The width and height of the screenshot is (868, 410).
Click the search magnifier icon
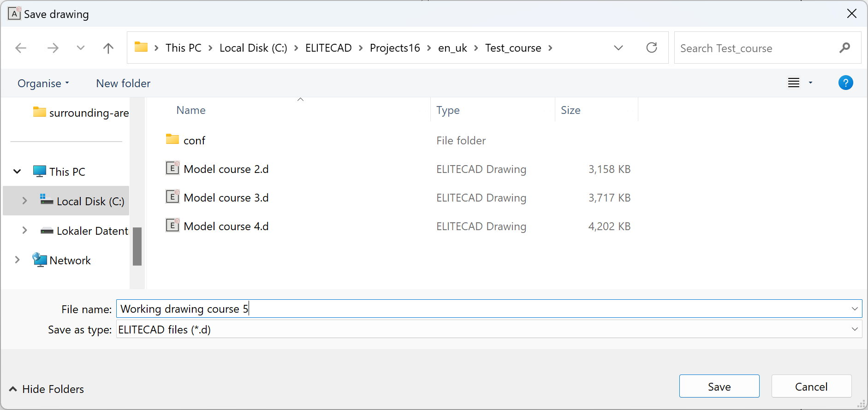[844, 48]
